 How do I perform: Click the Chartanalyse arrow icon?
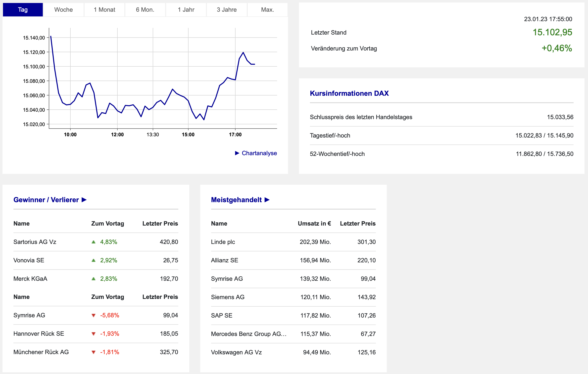pos(237,153)
